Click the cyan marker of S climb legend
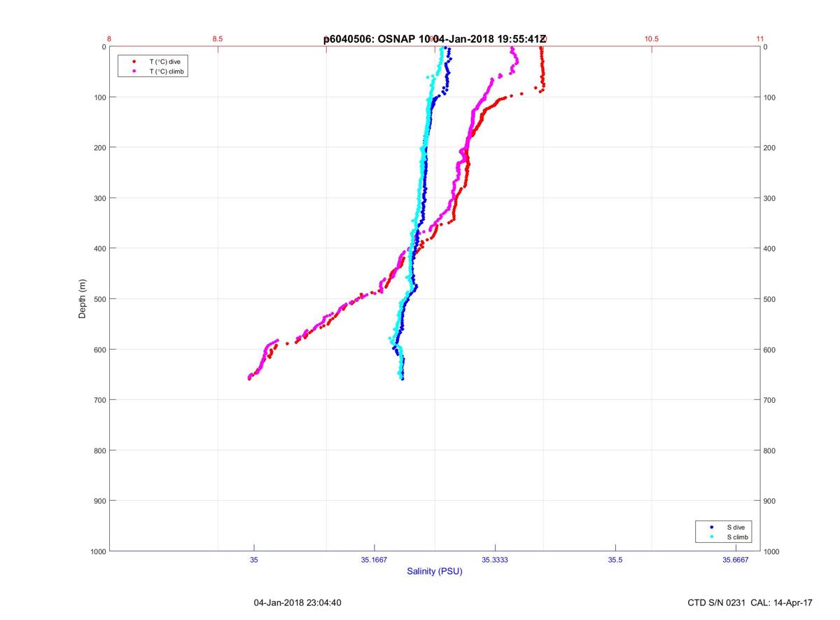This screenshot has height=620, width=840. 711,537
